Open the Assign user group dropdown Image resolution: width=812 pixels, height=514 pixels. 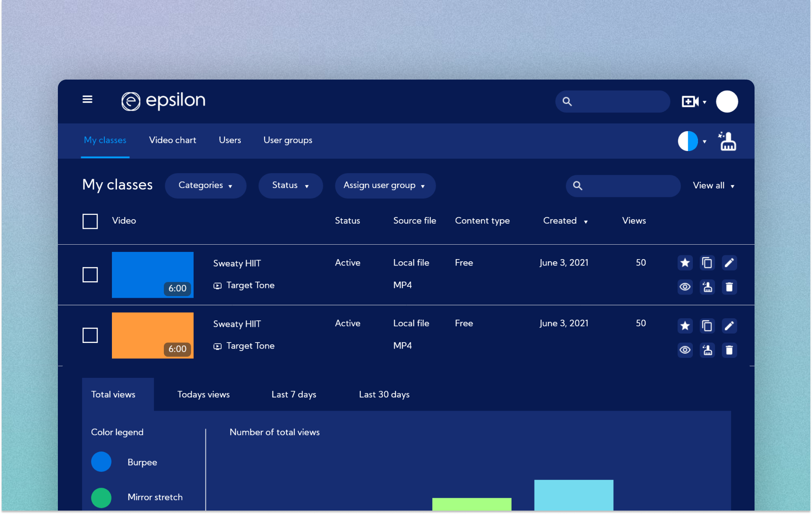(x=385, y=186)
